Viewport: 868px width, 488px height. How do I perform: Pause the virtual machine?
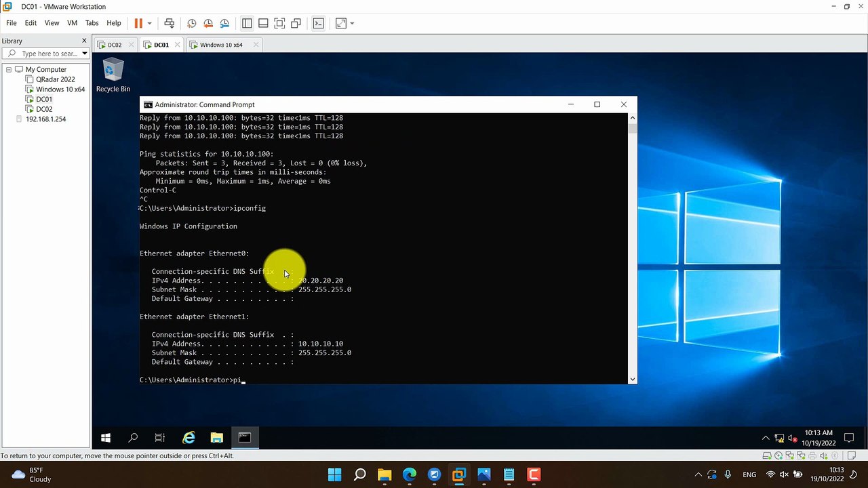(x=138, y=23)
